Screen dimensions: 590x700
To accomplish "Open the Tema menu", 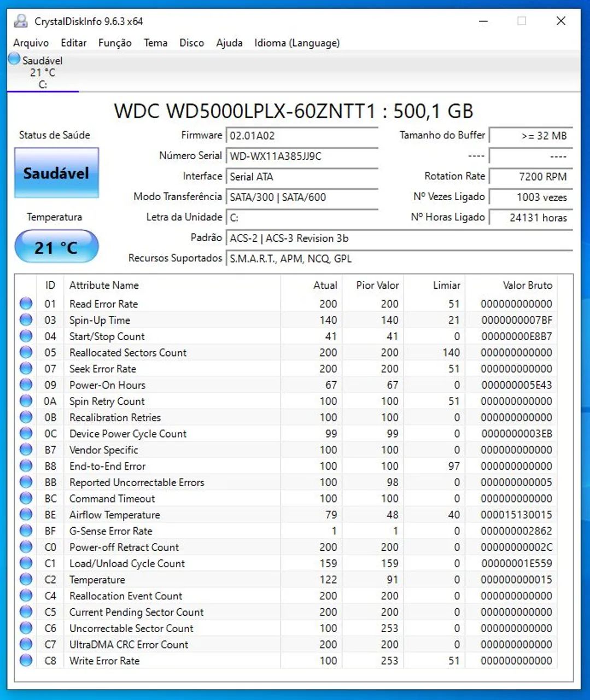I will pos(155,43).
